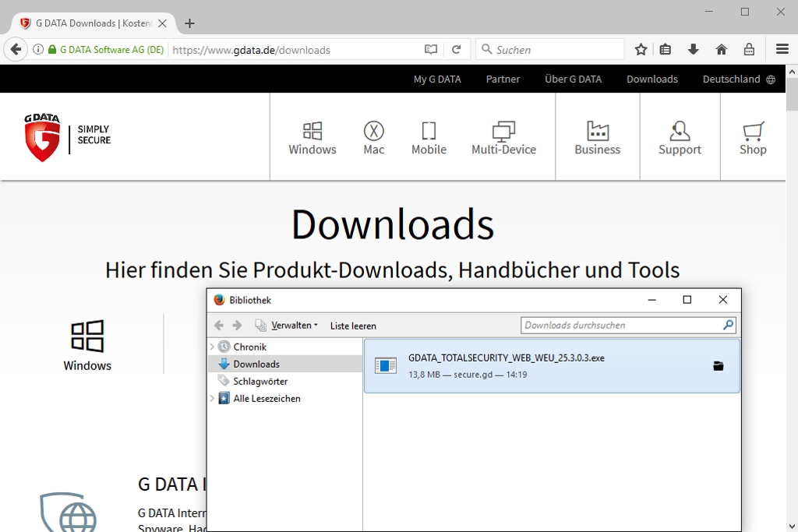This screenshot has height=532, width=798.
Task: Bookmark this page with star icon
Action: pos(641,49)
